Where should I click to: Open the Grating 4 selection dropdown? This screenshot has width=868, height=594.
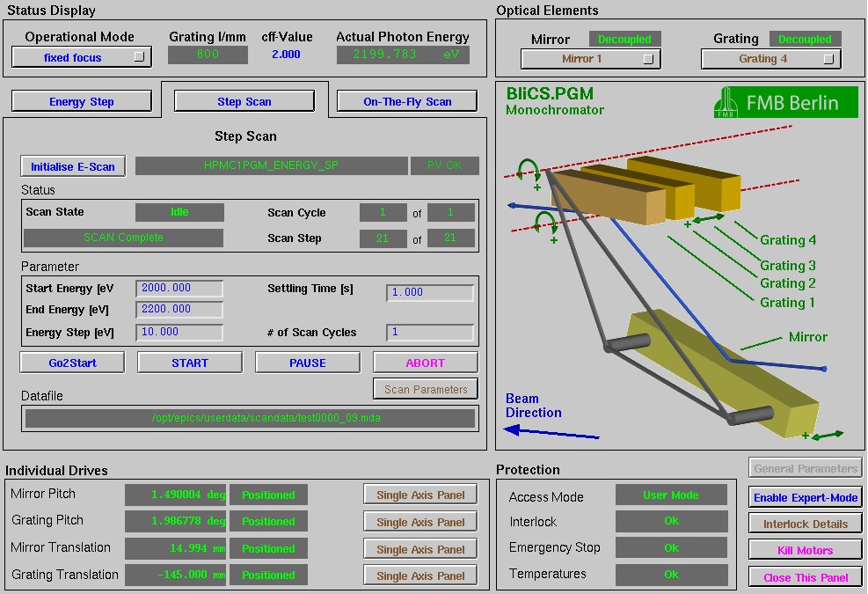[x=770, y=59]
